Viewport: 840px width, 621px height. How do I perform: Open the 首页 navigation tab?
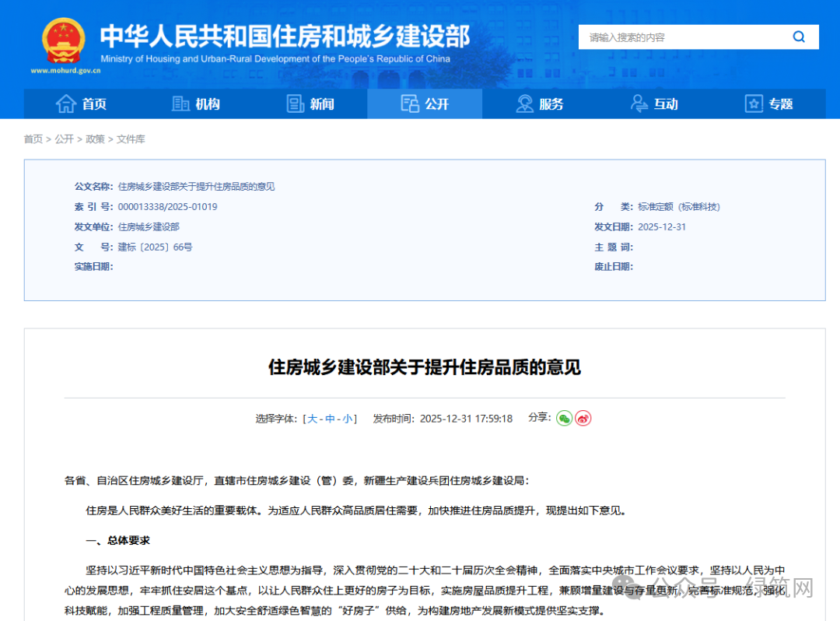[x=81, y=103]
